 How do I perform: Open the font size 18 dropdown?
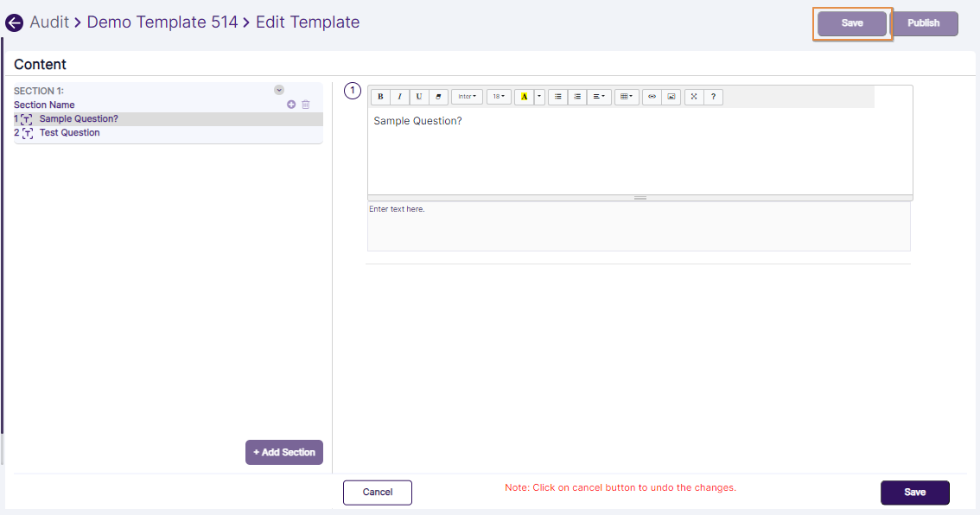(x=499, y=96)
